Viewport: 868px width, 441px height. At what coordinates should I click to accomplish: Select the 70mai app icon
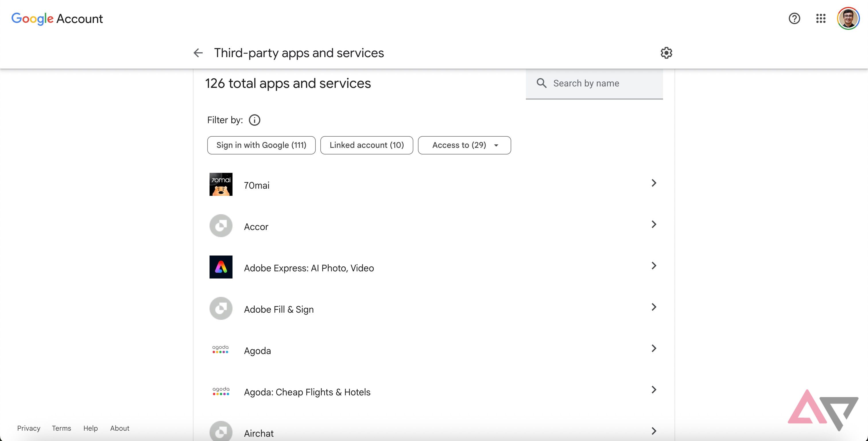click(221, 184)
